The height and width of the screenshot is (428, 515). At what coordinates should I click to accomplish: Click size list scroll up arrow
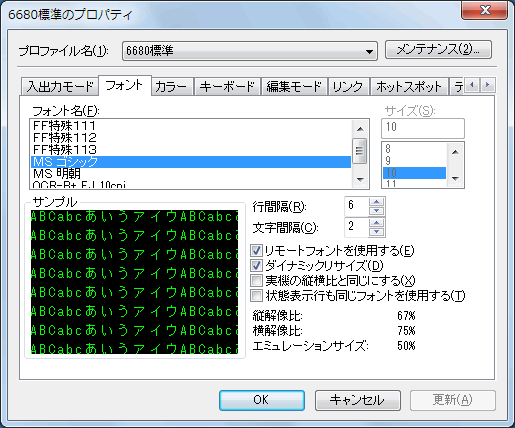pyautogui.click(x=455, y=152)
